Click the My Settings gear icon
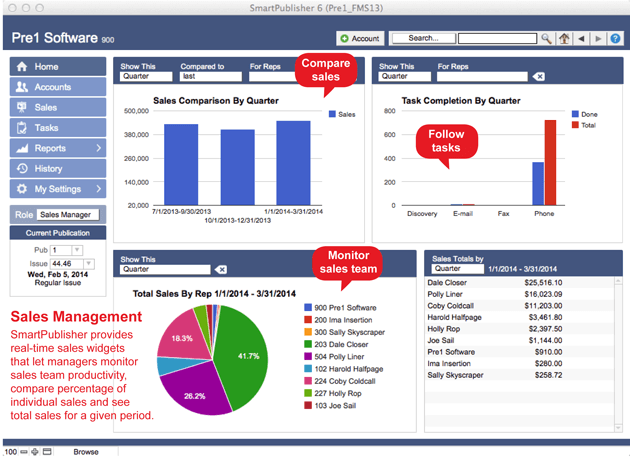This screenshot has height=462, width=630. tap(22, 189)
